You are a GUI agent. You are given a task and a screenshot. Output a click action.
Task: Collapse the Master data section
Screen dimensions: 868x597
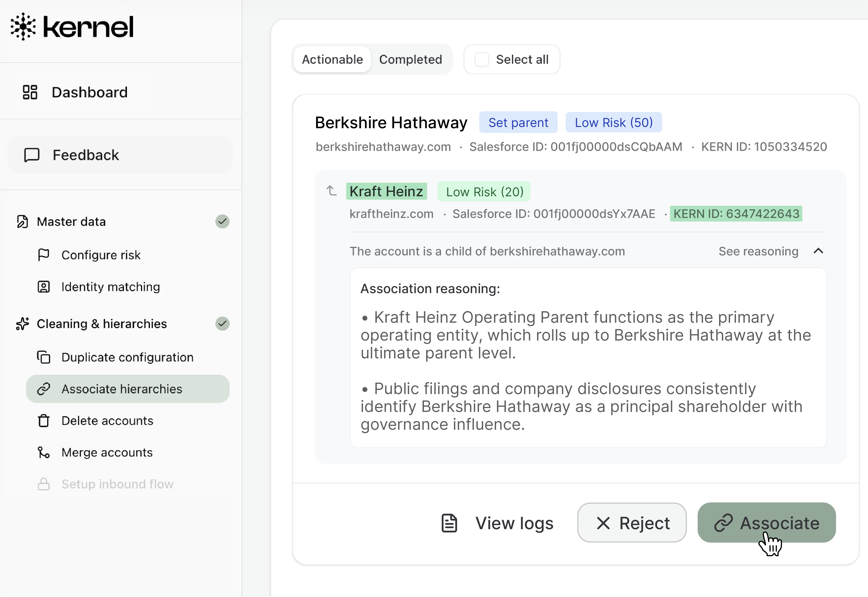pyautogui.click(x=71, y=222)
